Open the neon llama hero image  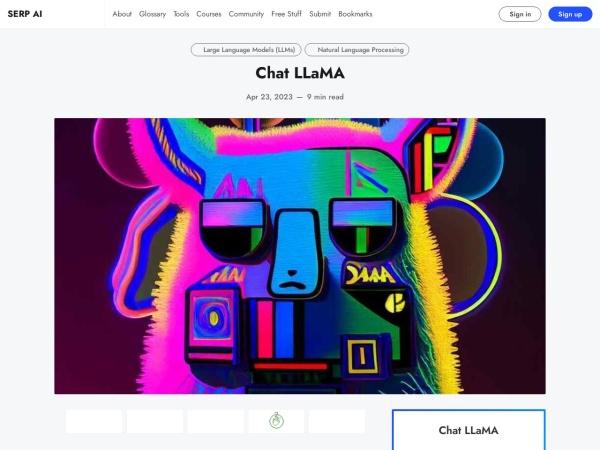pos(300,256)
